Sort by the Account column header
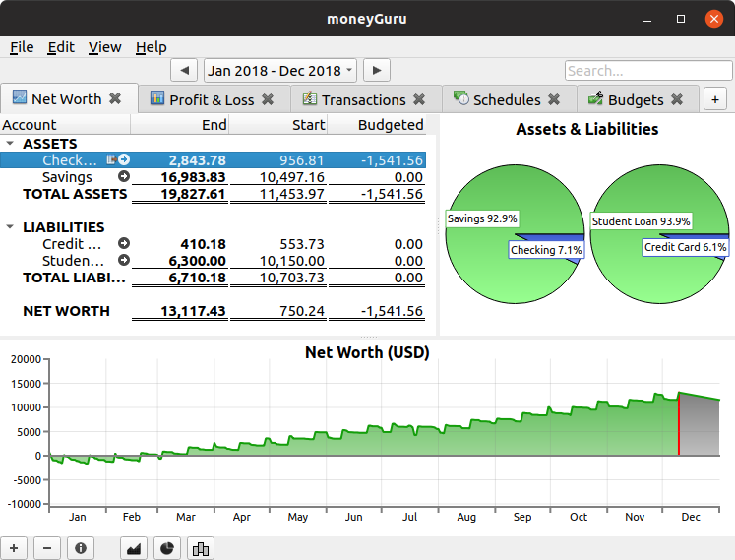Screen dimensions: 735x560 (65, 125)
